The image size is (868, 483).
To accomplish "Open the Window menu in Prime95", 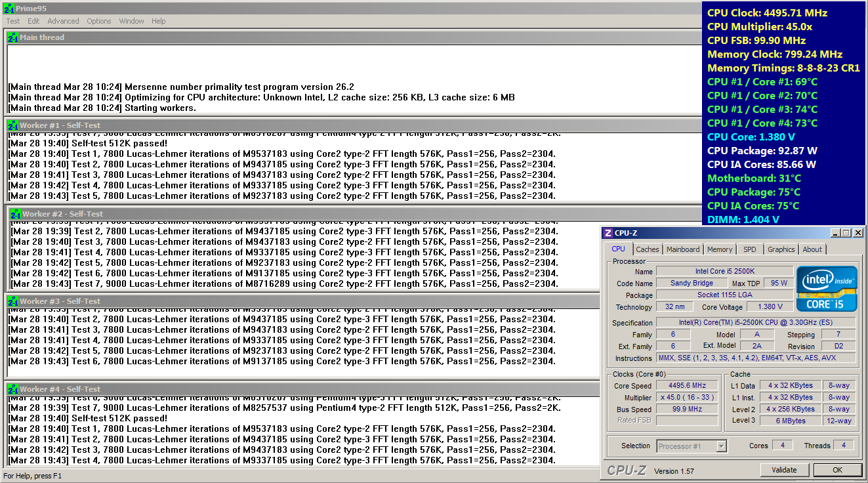I will click(x=131, y=21).
